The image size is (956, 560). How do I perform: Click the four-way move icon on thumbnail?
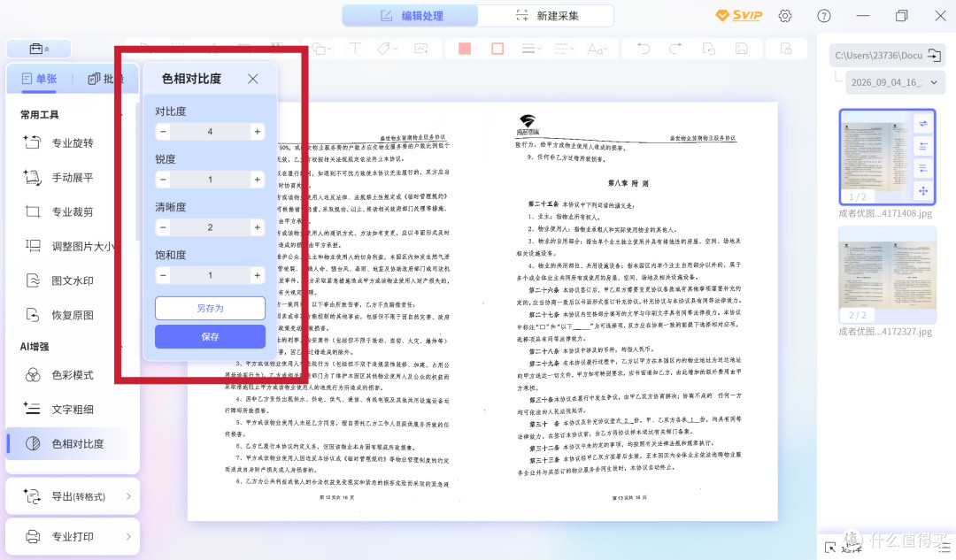923,191
